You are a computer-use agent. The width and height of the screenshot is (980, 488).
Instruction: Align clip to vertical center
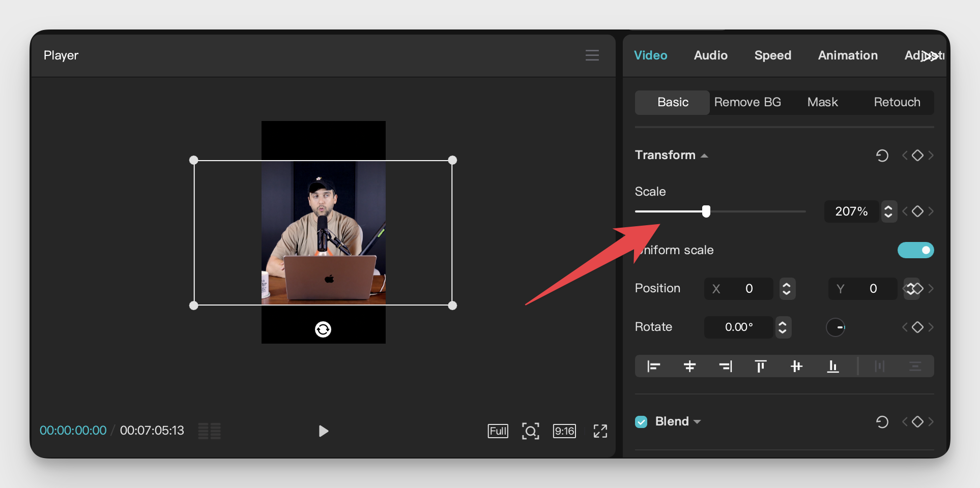coord(797,366)
